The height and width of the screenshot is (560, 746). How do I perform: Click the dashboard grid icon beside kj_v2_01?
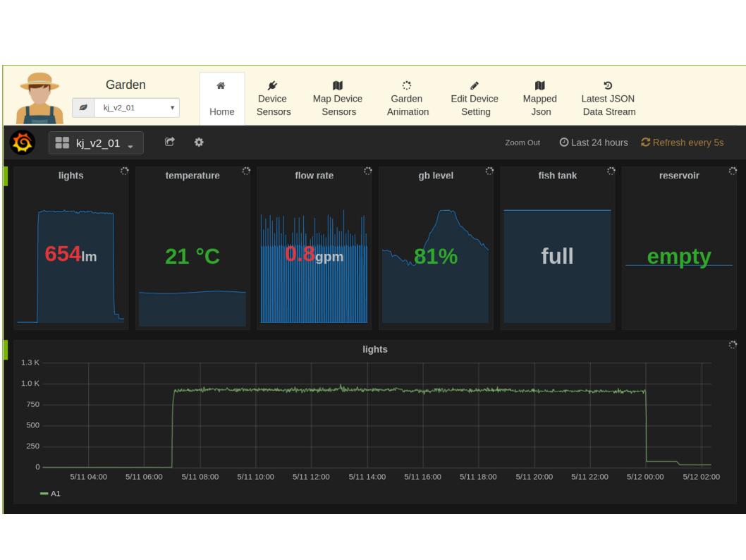point(62,142)
